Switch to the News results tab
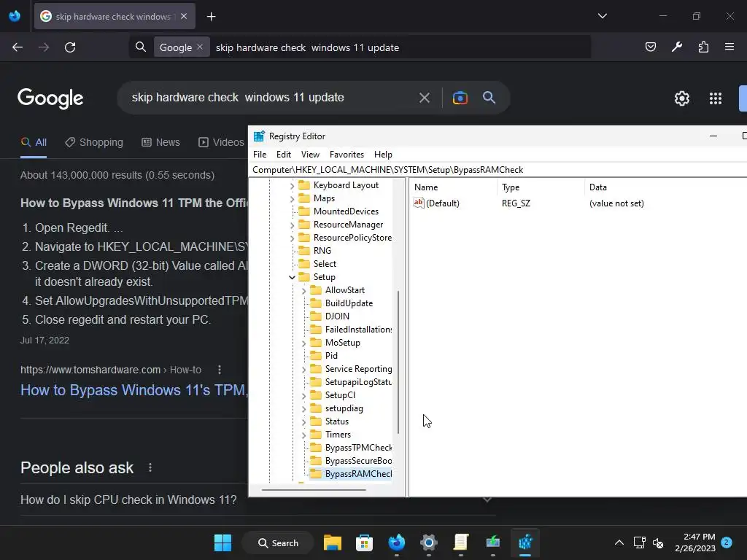Screen dimensions: 747x560 click(161, 142)
